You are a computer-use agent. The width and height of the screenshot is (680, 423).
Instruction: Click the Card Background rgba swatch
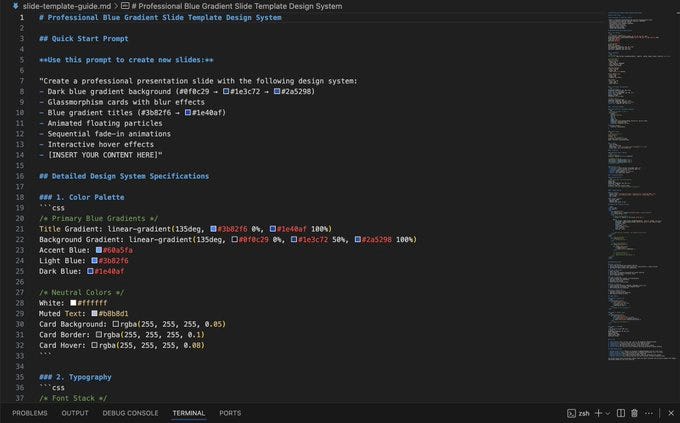116,324
